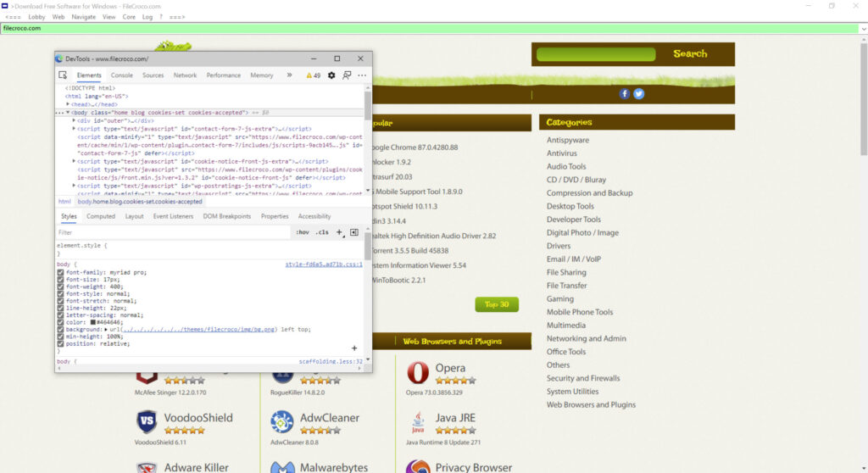Click the new style rule plus icon
868x473 pixels.
(339, 232)
